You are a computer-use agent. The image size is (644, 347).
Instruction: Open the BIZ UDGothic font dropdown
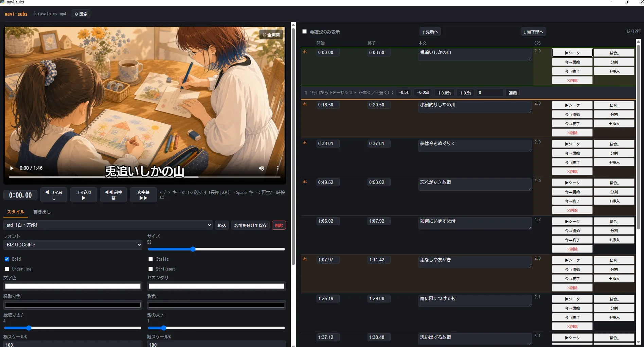point(73,245)
